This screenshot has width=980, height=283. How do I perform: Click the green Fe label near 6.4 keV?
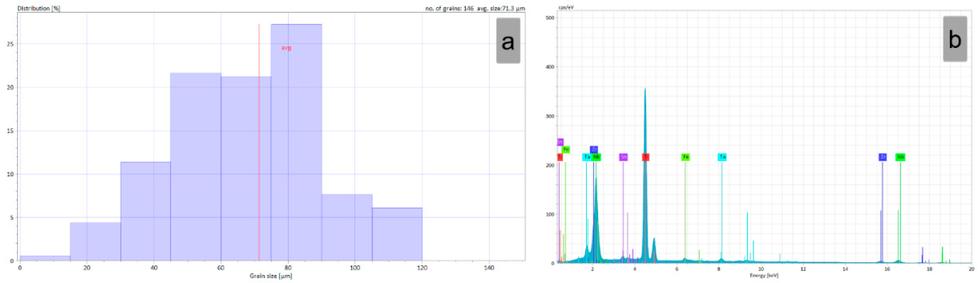(x=685, y=157)
